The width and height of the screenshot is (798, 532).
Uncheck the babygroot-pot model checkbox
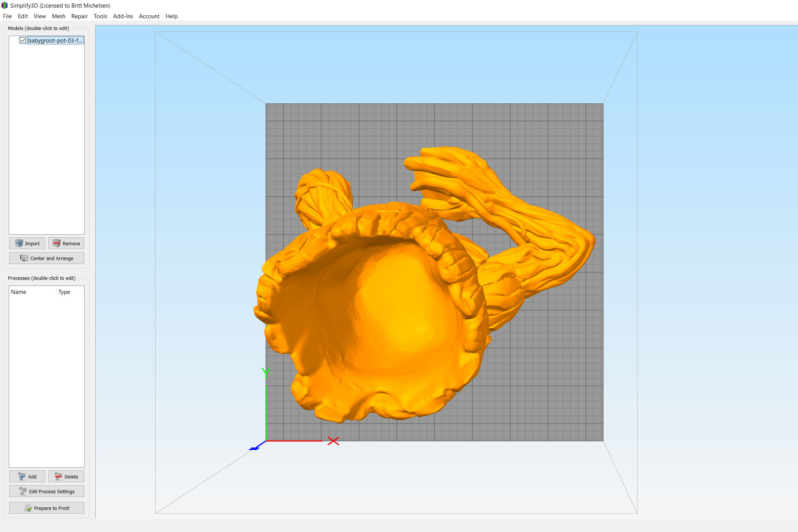point(23,40)
